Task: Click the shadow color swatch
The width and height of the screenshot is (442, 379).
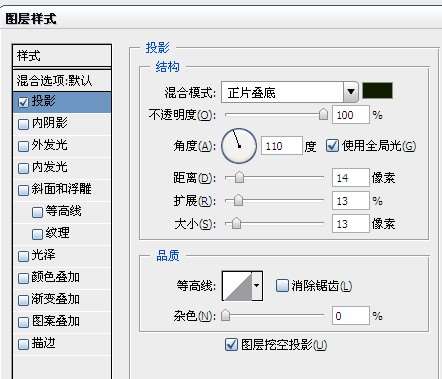Action: tap(377, 91)
